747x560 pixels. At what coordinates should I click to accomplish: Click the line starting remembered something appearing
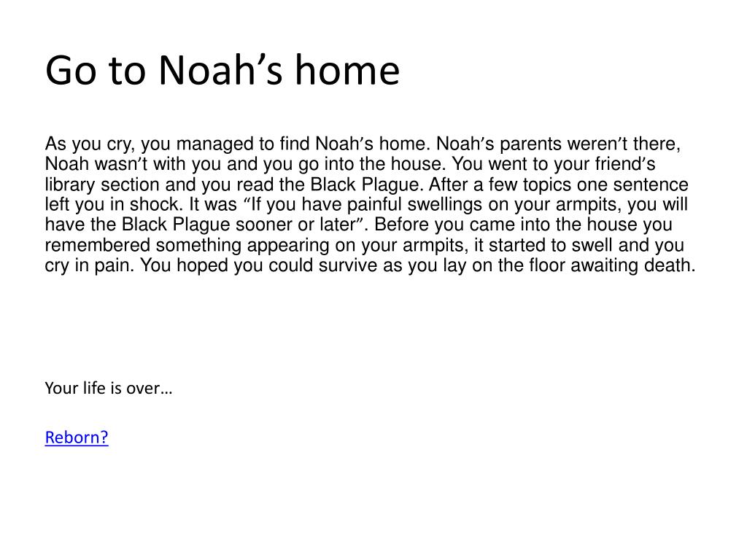(x=365, y=245)
